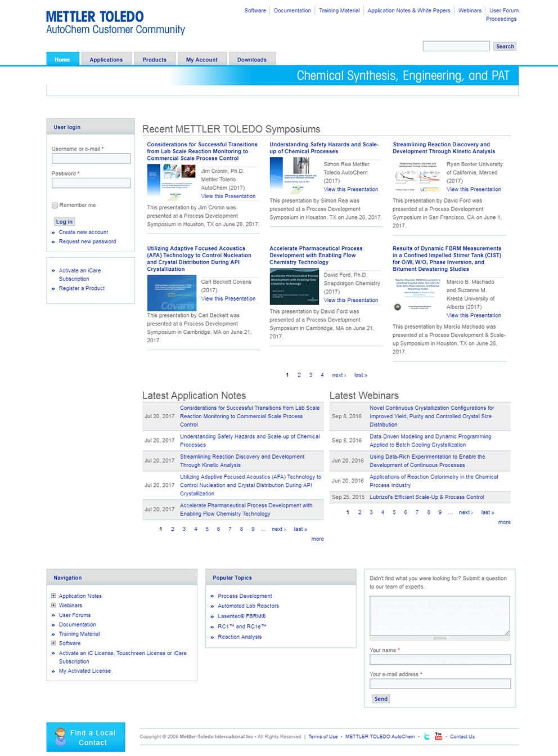
Task: Open Webinars in the top menu
Action: [470, 11]
